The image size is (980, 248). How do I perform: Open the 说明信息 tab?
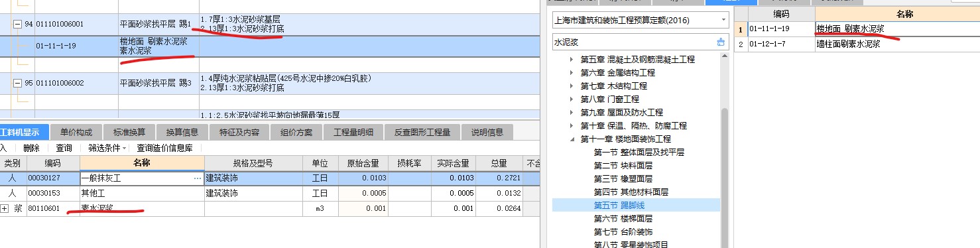click(x=487, y=132)
